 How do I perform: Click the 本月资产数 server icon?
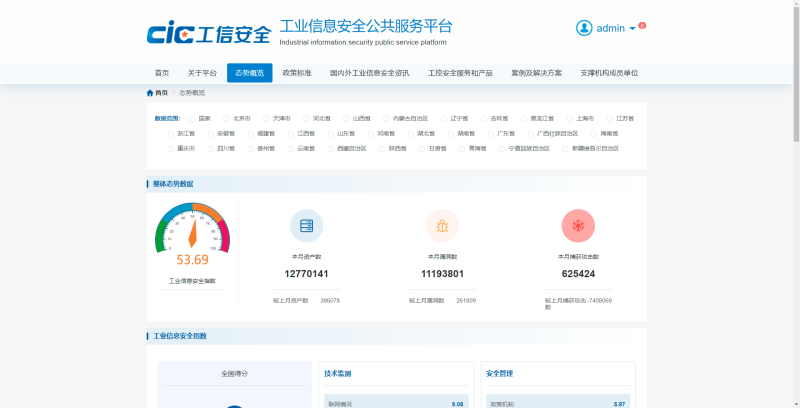click(x=306, y=226)
